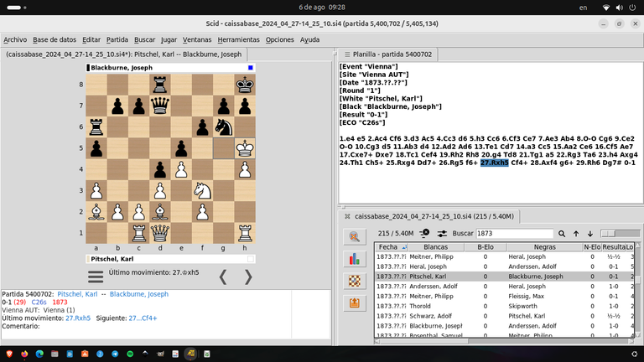Open the Help icon in the taskbar
This screenshot has width=644, height=362.
click(100, 354)
